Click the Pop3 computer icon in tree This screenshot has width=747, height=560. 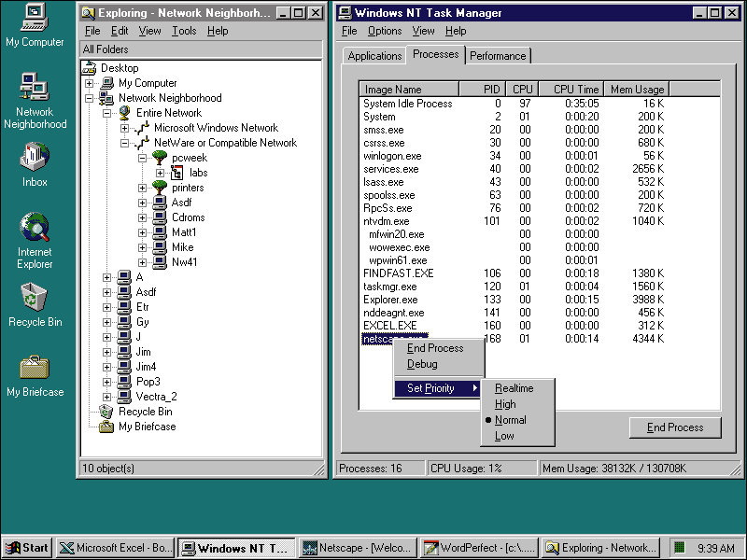coord(124,382)
